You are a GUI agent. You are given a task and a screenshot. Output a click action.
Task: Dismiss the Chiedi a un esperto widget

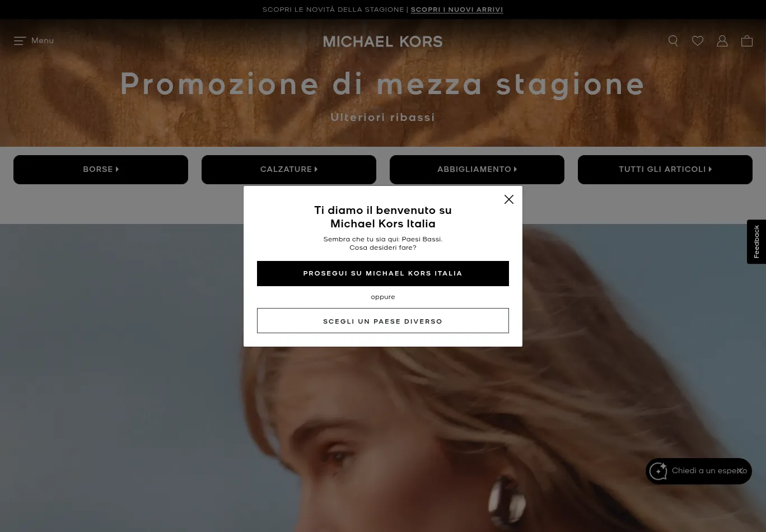[740, 471]
